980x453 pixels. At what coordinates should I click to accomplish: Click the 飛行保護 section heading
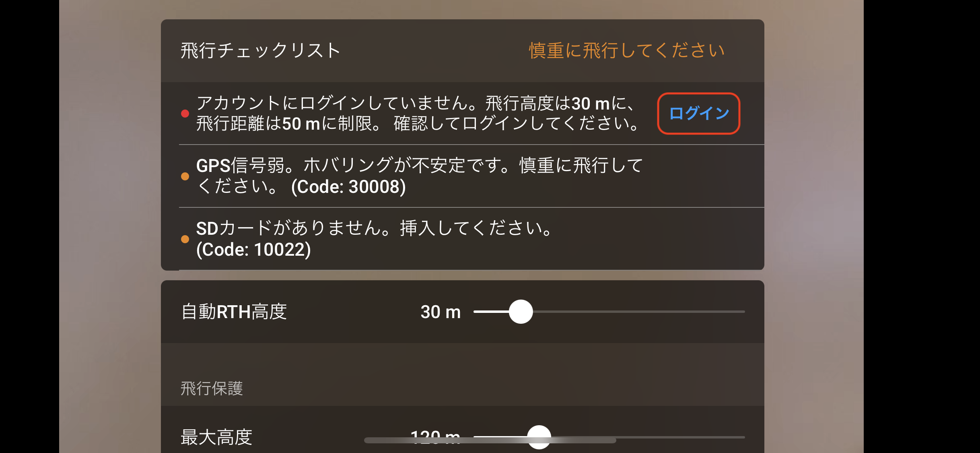212,389
